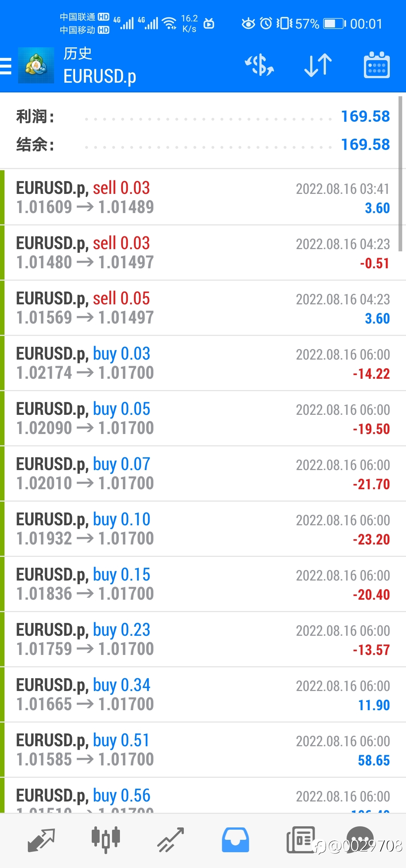Image resolution: width=406 pixels, height=868 pixels.
Task: Select the History inbox tab icon
Action: click(x=235, y=840)
